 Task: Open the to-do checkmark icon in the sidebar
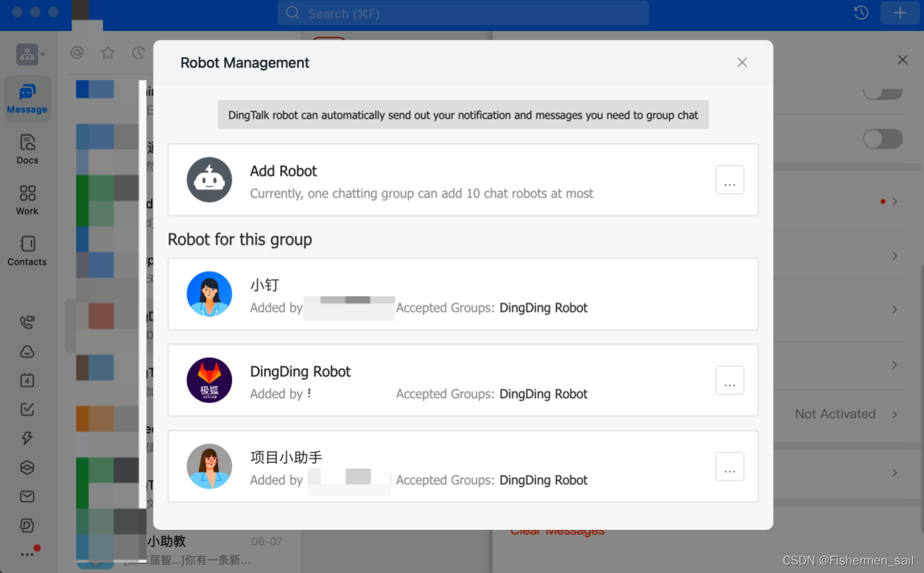(x=27, y=409)
